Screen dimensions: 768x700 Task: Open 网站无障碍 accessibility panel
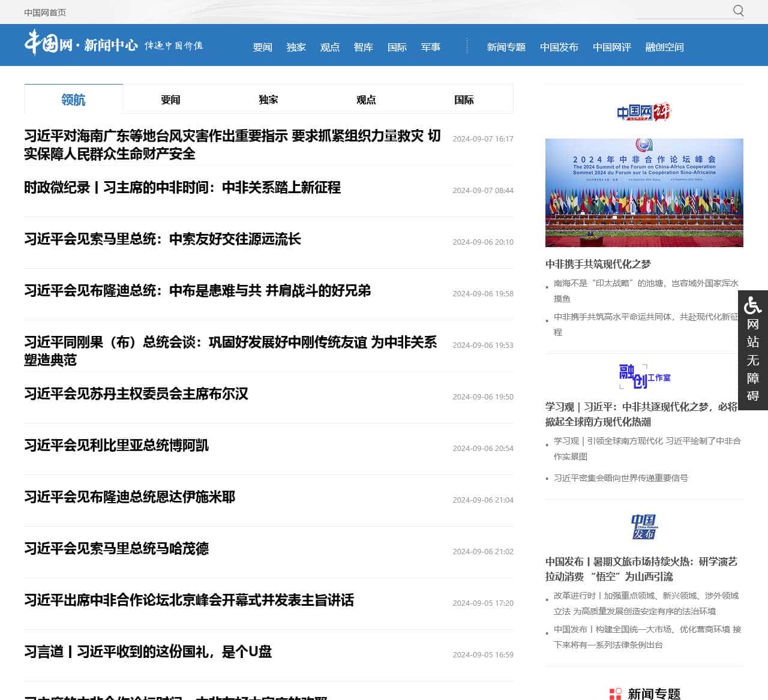(x=753, y=350)
